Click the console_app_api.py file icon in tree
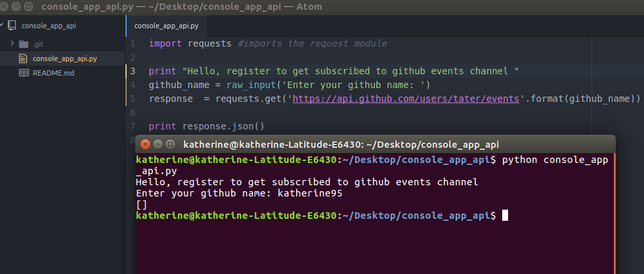 click(23, 58)
